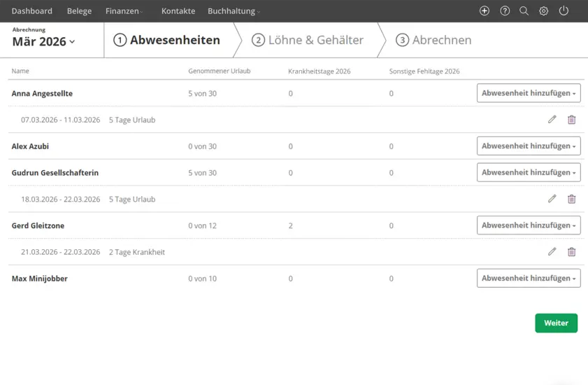588x385 pixels.
Task: Click the power logout icon
Action: (564, 11)
